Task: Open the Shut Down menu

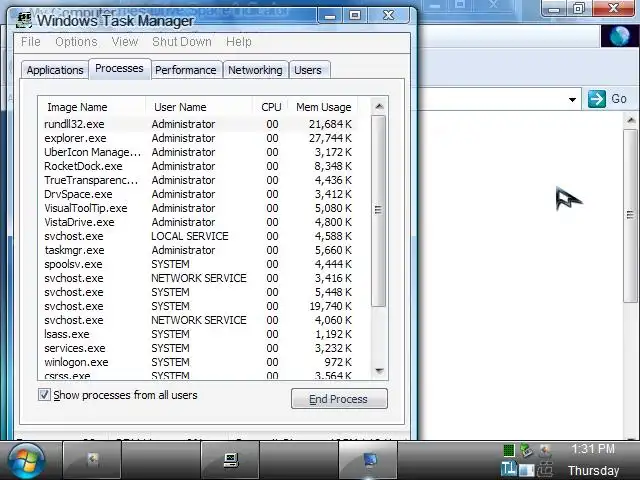Action: 182,42
